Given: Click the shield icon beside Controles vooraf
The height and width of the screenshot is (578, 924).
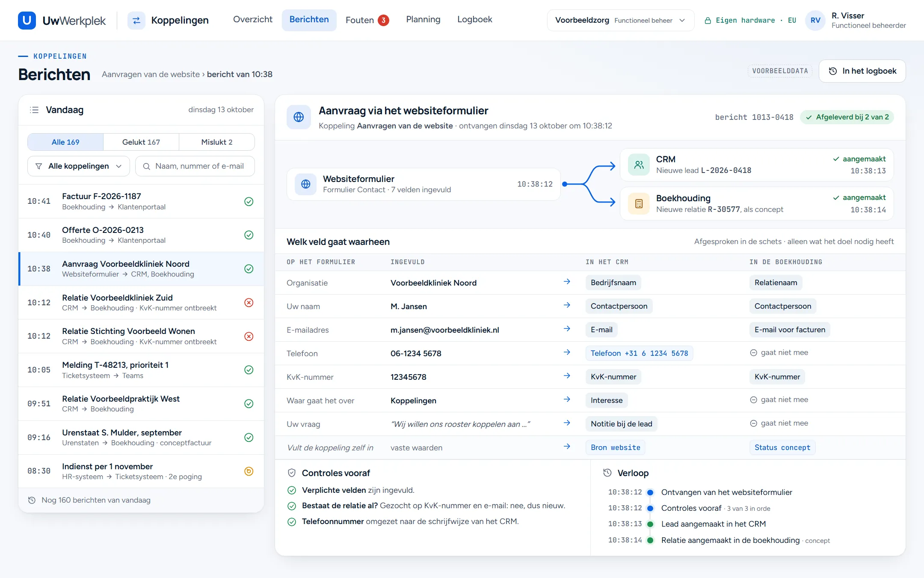Looking at the screenshot, I should coord(292,473).
